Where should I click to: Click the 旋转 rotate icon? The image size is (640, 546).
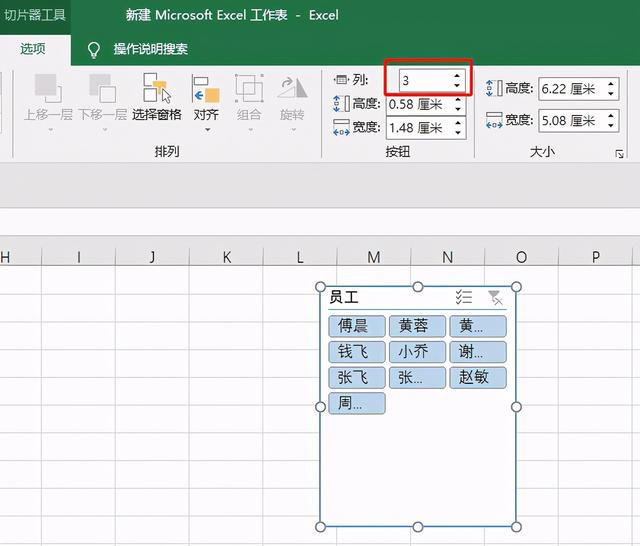pyautogui.click(x=292, y=88)
